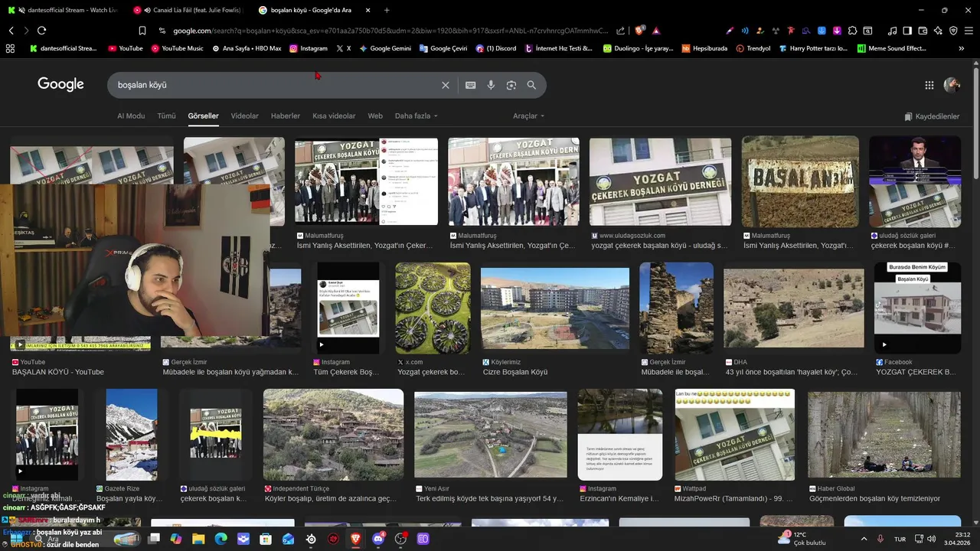
Task: Open the BASALAN rusty sign image
Action: tap(800, 181)
